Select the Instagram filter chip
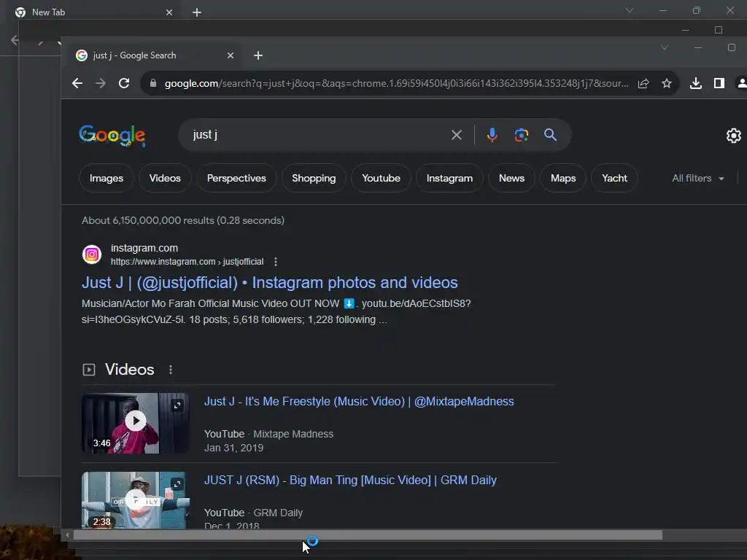This screenshot has width=747, height=560. (449, 178)
